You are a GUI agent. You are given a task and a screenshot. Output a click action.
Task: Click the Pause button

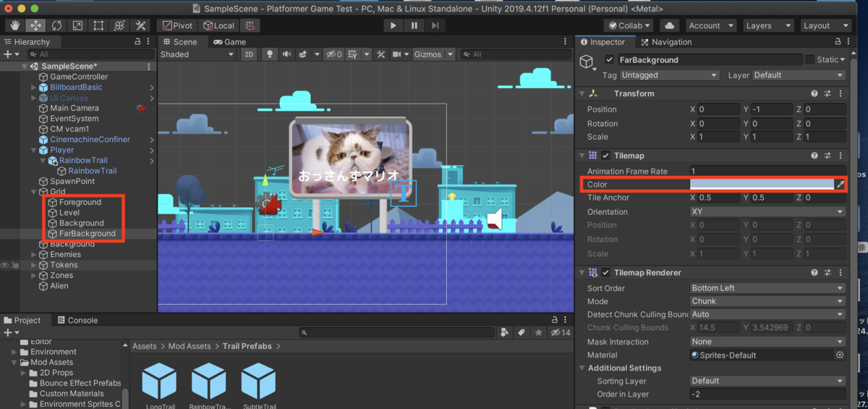(x=414, y=25)
